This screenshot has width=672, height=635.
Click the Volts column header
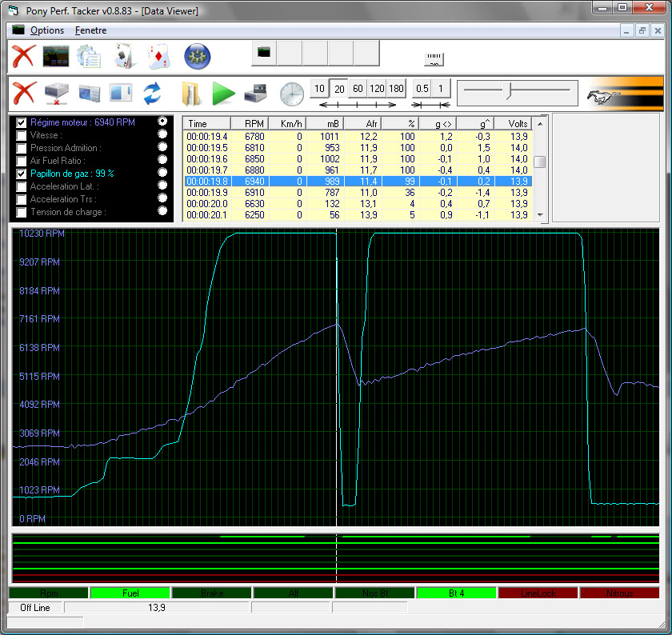[x=514, y=124]
